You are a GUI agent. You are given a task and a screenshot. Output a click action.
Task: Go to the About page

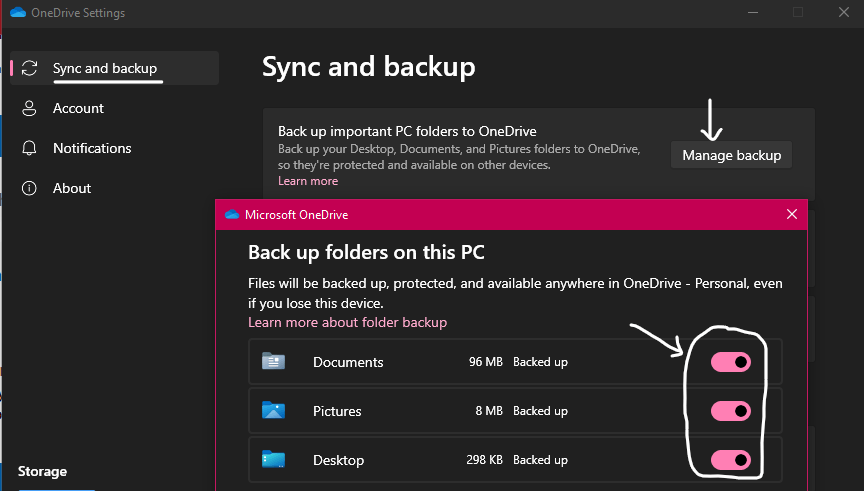point(72,188)
